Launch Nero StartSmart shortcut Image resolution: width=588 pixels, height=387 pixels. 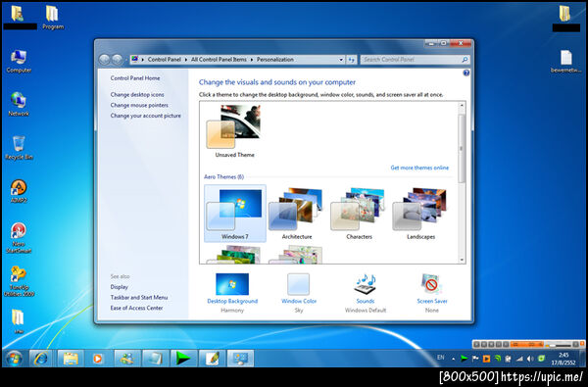[19, 238]
